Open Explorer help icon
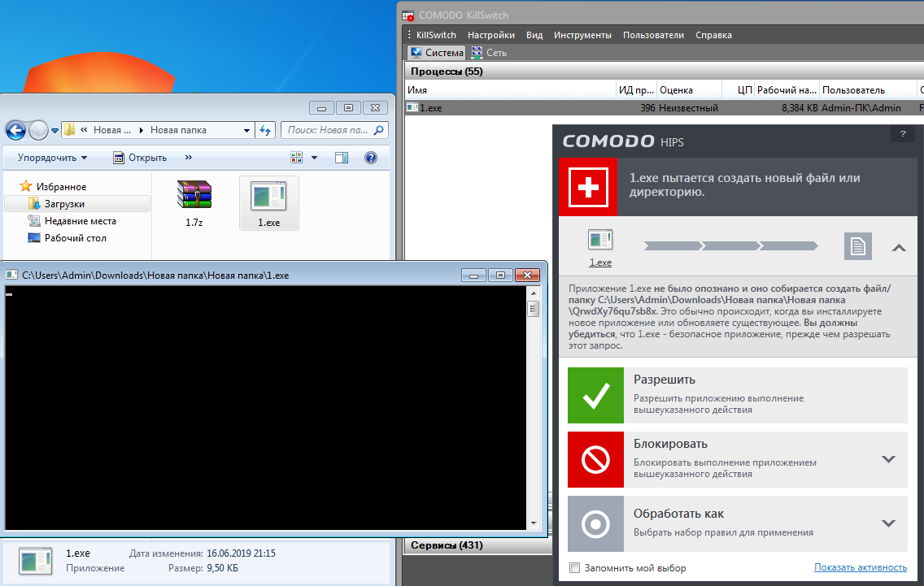The height and width of the screenshot is (586, 924). point(371,157)
